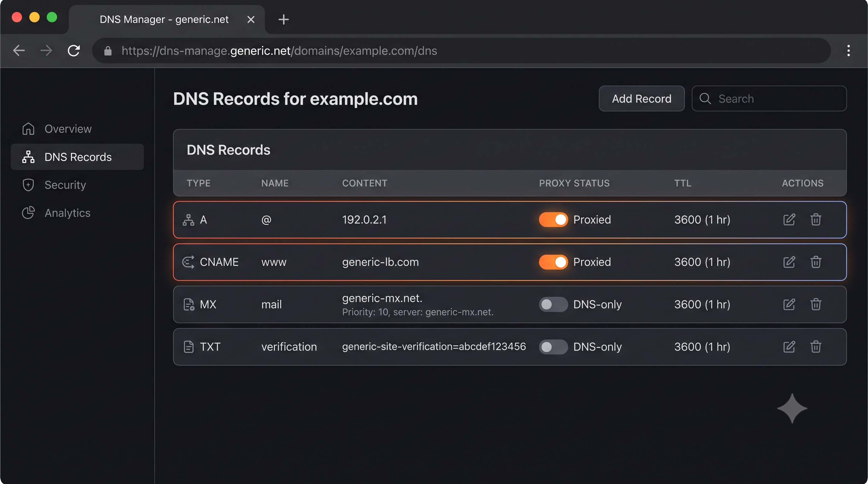The height and width of the screenshot is (484, 868).
Task: Go to the Security section
Action: (x=77, y=185)
